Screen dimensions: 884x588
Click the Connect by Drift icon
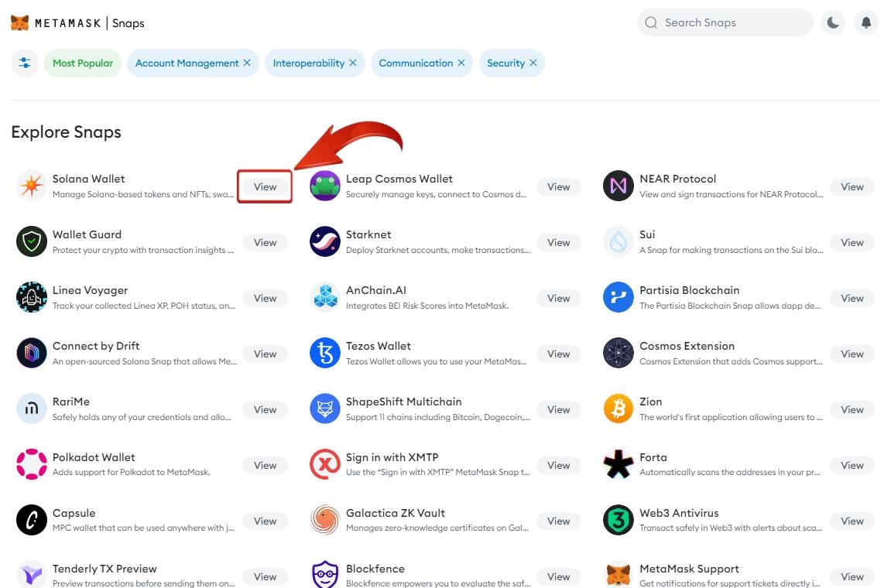[32, 353]
